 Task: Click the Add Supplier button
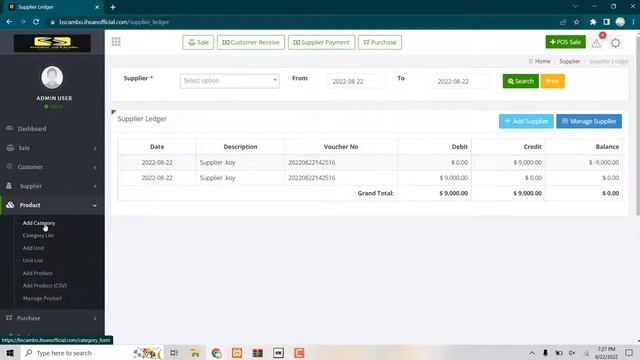click(526, 121)
